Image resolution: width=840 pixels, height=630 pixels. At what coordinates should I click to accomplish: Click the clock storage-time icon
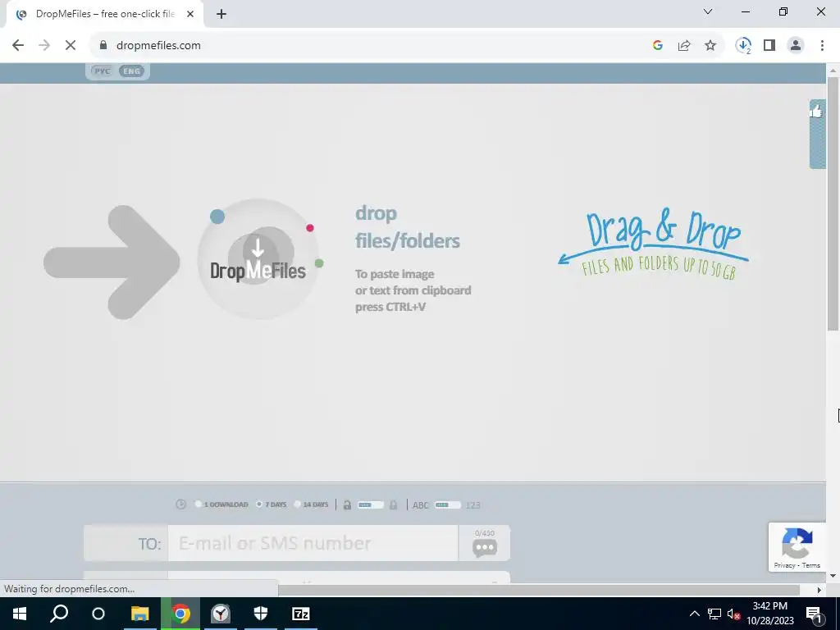click(x=181, y=504)
